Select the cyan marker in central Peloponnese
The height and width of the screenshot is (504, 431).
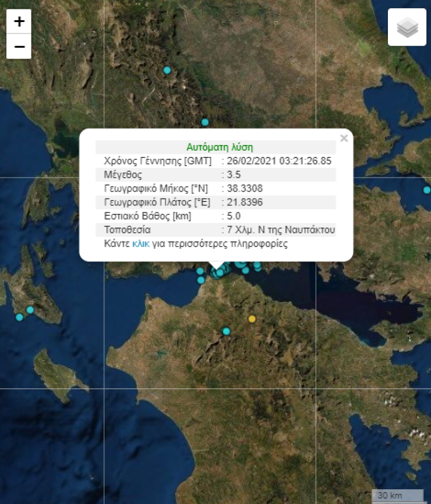(225, 330)
